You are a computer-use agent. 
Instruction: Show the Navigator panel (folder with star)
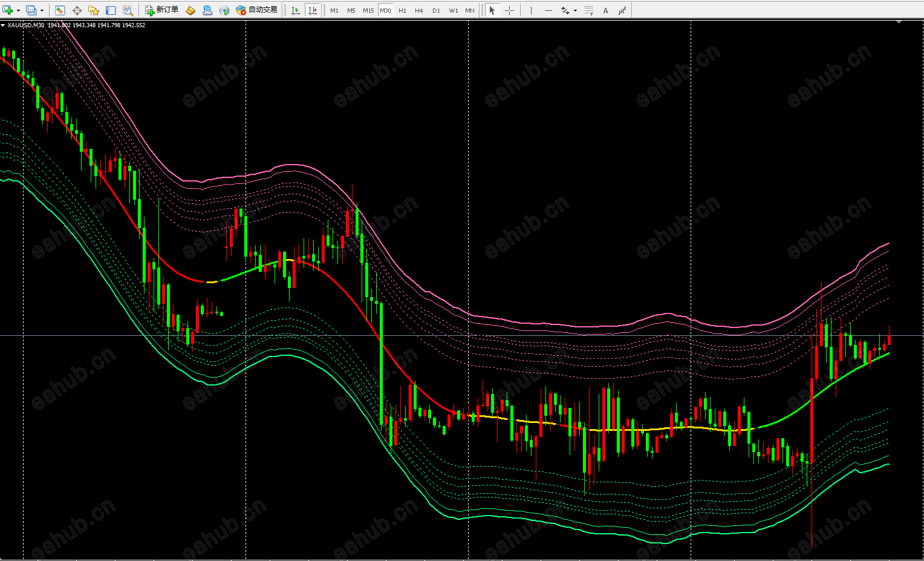click(94, 10)
